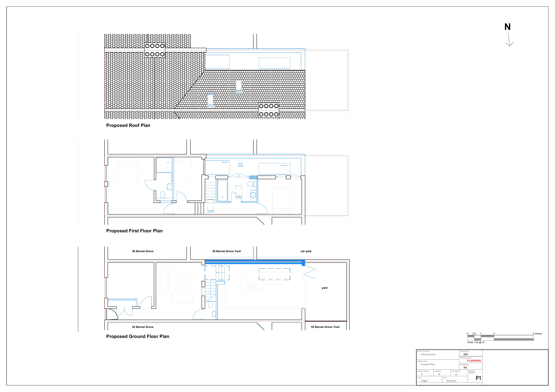Click the drawing number 101 in title block
Screen dimensions: 555x392
(x=465, y=368)
